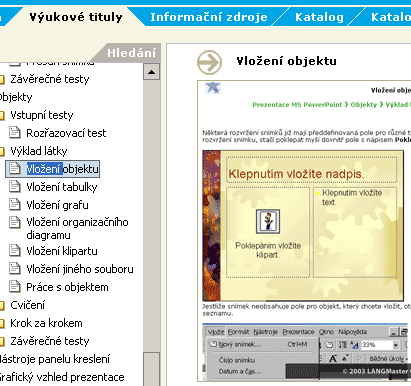Click Prezentace MS PowerPoint breadcrumb link

(x=297, y=105)
